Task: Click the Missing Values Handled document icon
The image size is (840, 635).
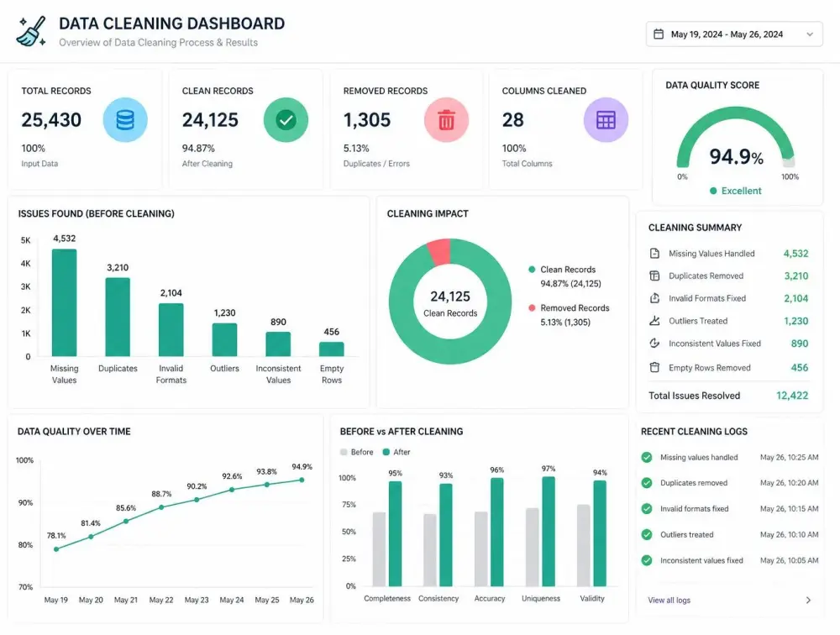Action: coord(654,254)
